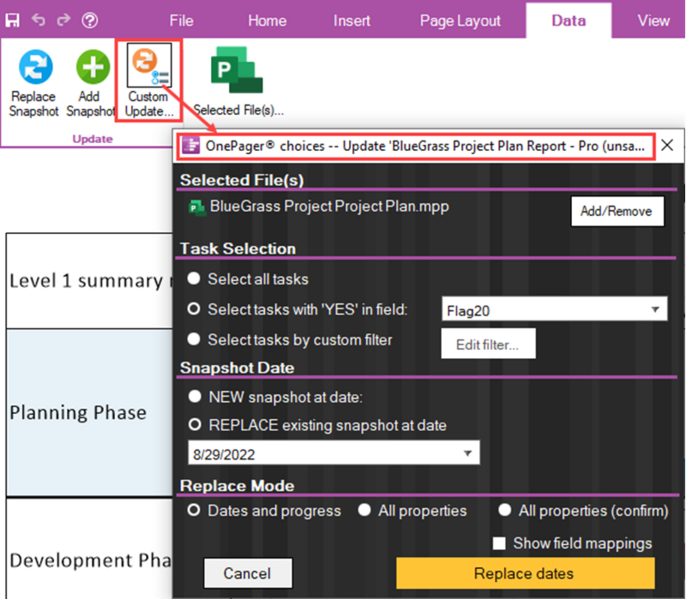Enable Show field mappings checkbox

point(499,543)
